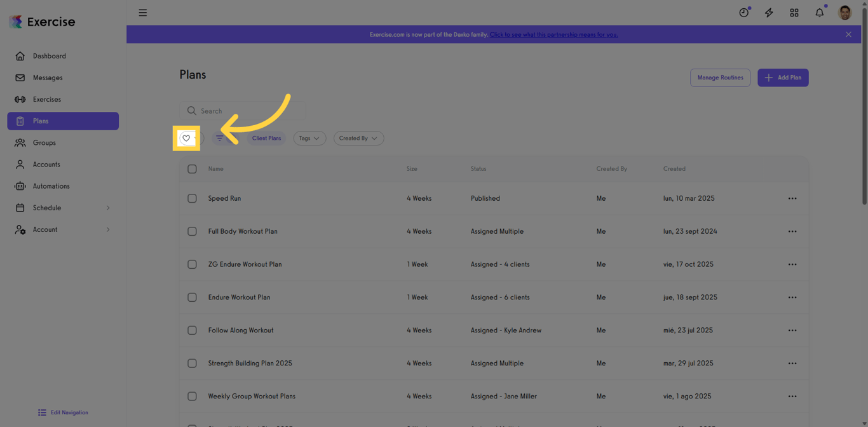Open Exercises in sidebar
Screen dimensions: 868x427
point(63,99)
